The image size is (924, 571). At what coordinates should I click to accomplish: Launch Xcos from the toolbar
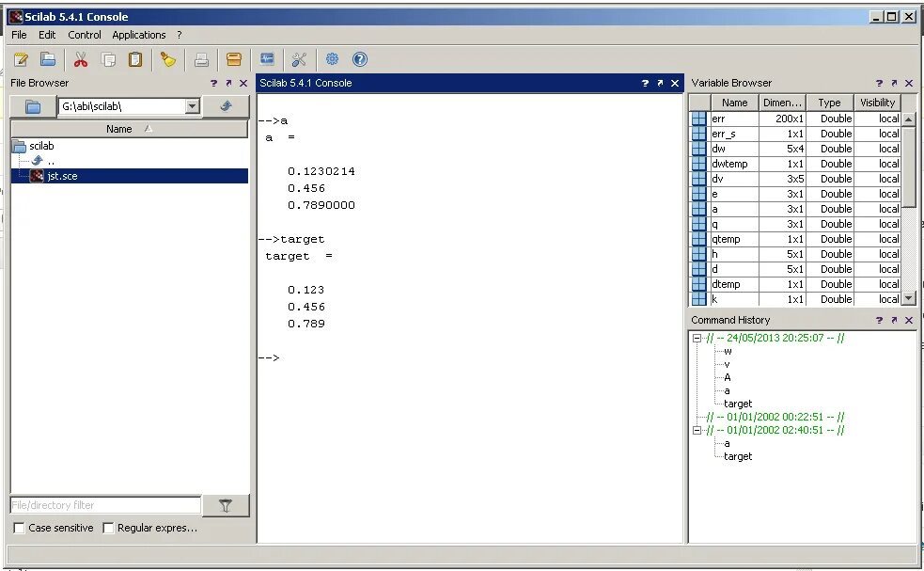coord(267,59)
